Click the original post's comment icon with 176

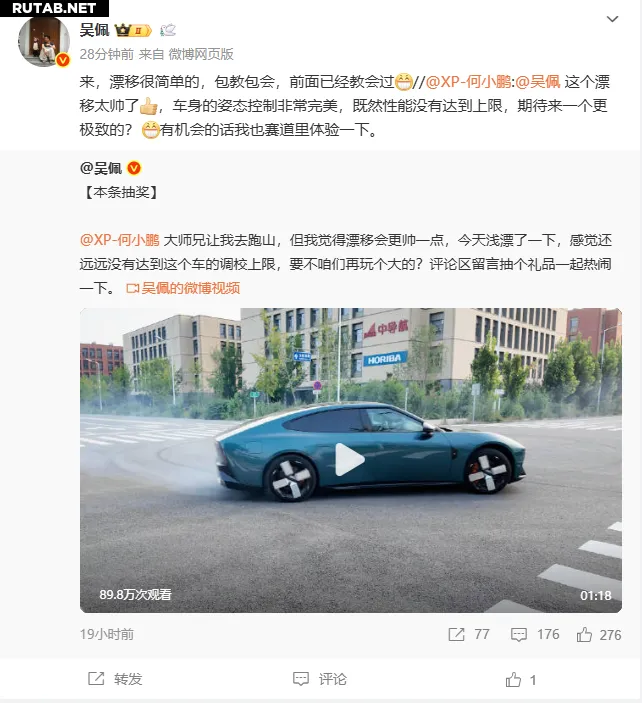point(535,634)
